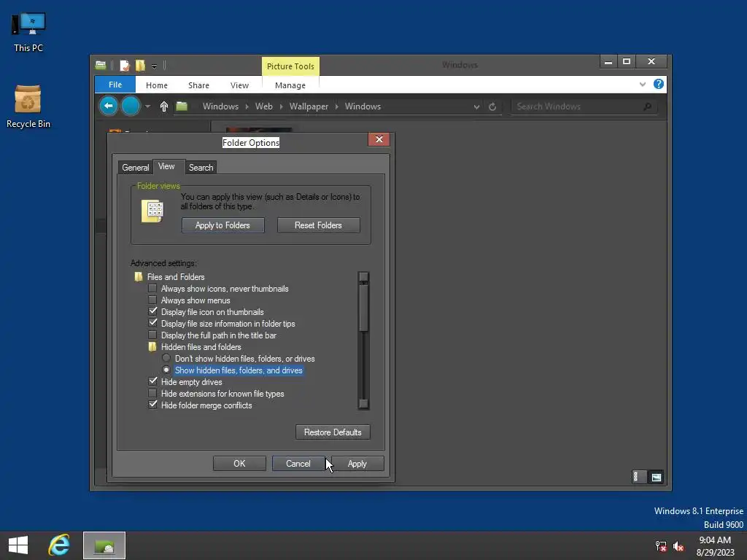Click the Apply button
Screen dimensions: 747x560
(357, 463)
